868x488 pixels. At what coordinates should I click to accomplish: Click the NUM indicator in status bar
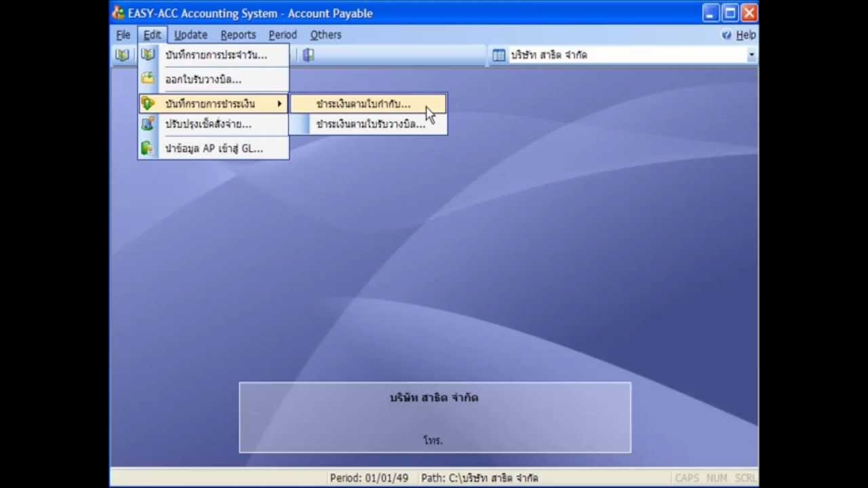click(717, 478)
